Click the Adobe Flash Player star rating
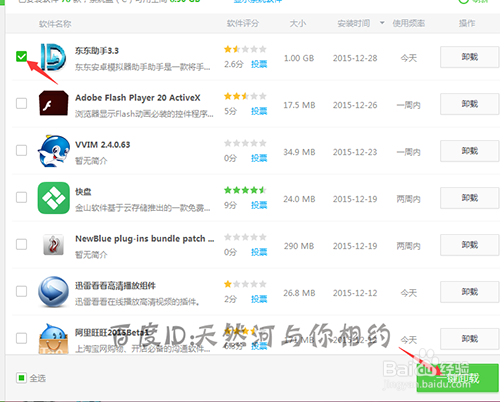The width and height of the screenshot is (500, 402). tap(245, 96)
